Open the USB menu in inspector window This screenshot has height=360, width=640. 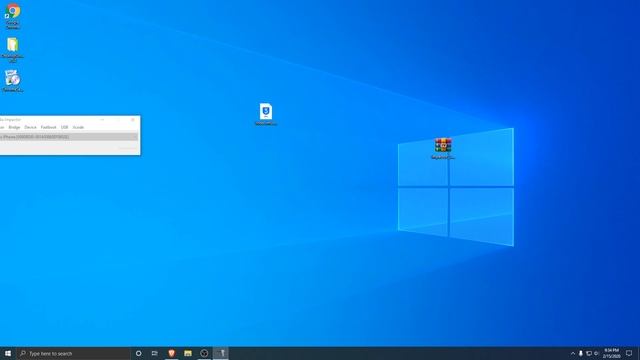click(64, 127)
